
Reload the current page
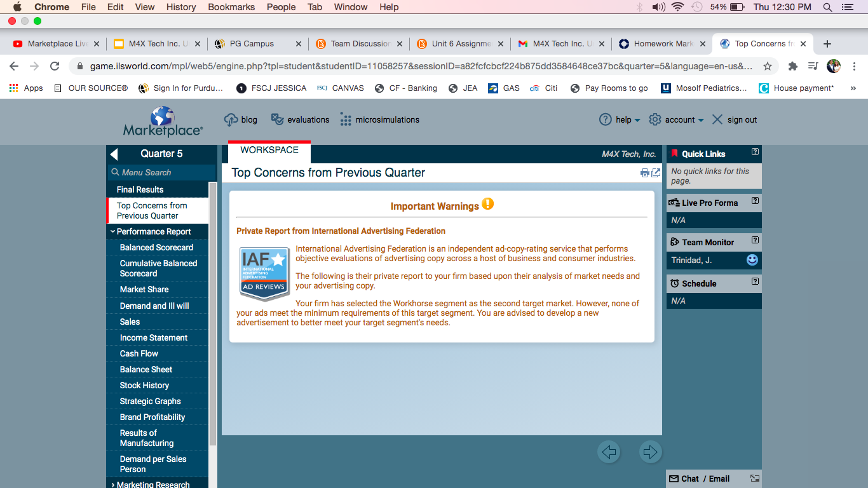click(x=55, y=66)
